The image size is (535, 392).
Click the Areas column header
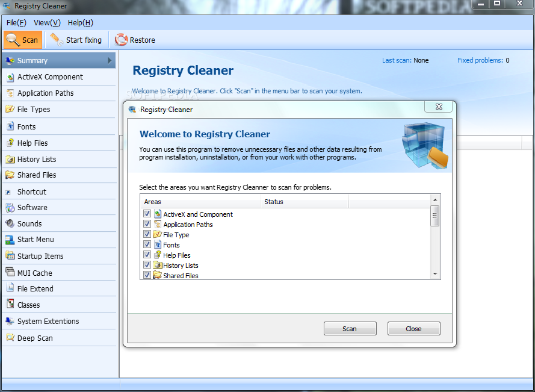pyautogui.click(x=200, y=202)
